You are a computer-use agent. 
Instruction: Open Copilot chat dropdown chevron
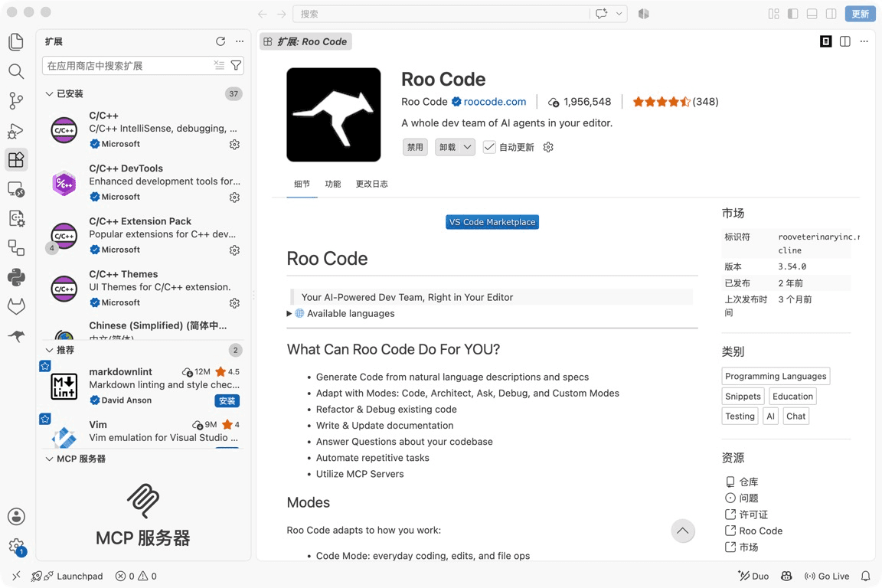pos(619,14)
